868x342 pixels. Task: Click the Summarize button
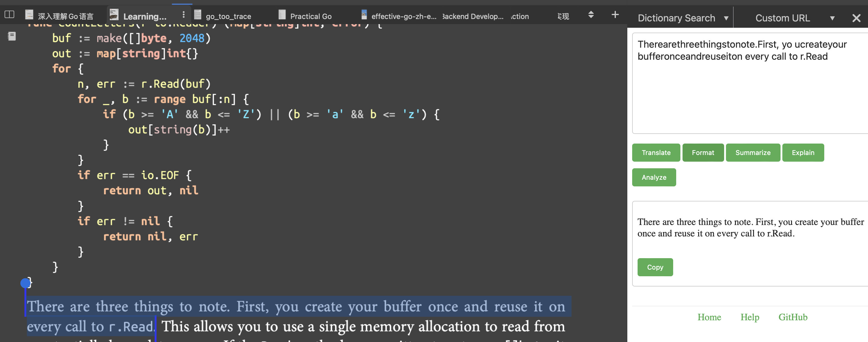(x=753, y=153)
